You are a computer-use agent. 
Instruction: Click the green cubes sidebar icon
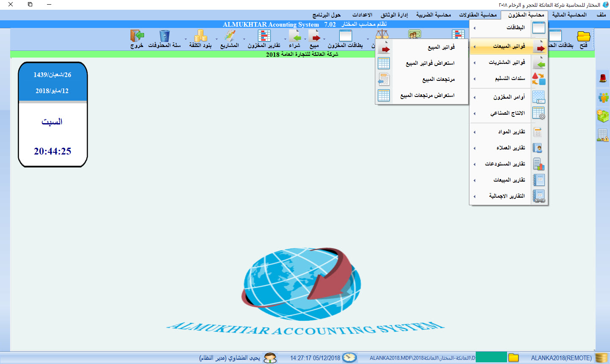(602, 116)
